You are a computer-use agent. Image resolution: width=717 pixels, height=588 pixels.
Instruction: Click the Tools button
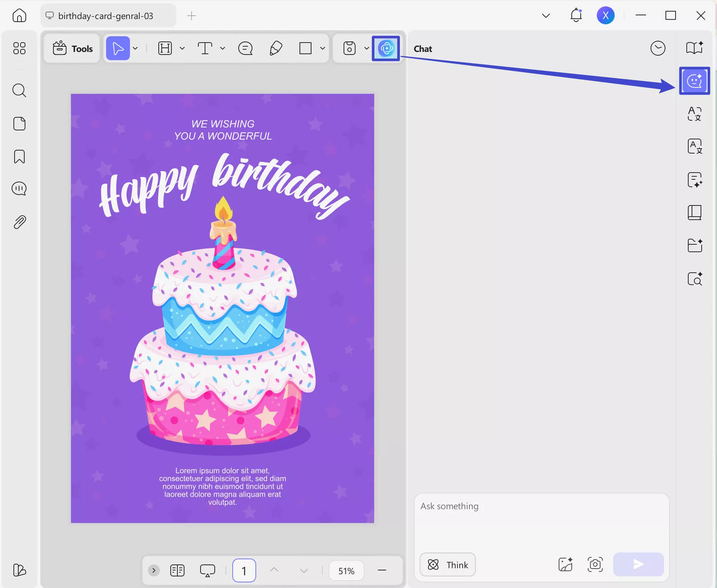click(x=72, y=48)
